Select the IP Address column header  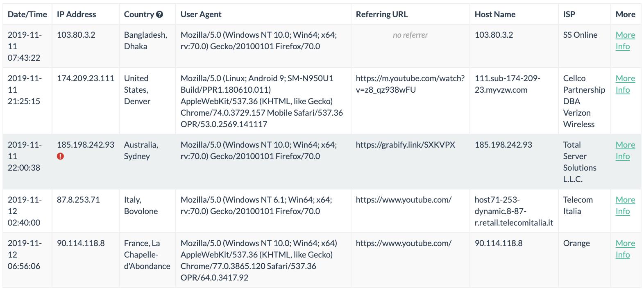[77, 14]
